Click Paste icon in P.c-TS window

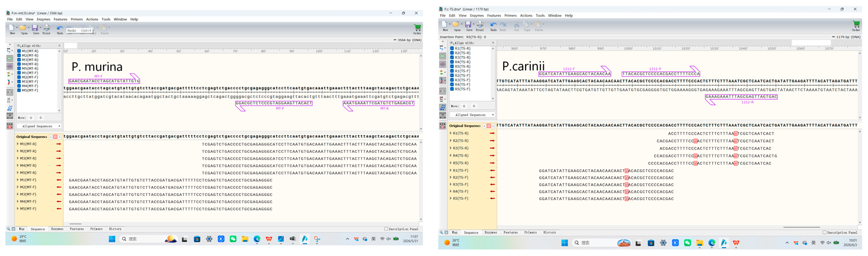(x=538, y=24)
